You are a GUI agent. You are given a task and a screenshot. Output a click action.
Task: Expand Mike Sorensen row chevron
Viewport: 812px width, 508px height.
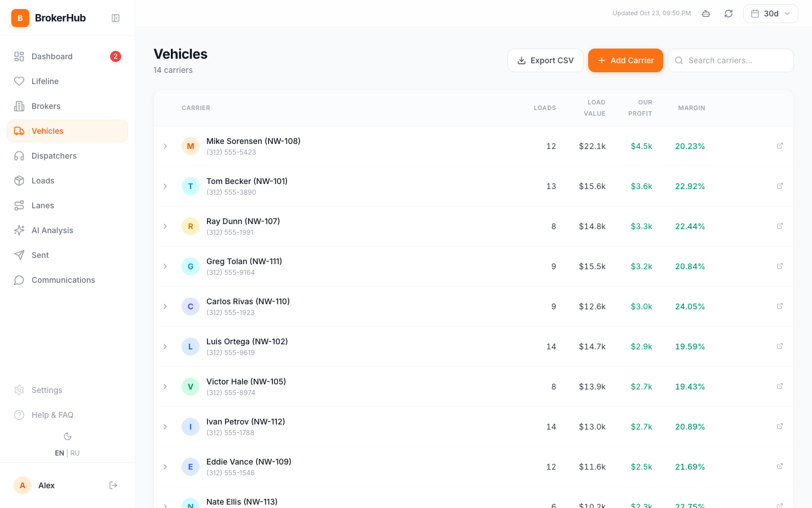point(165,146)
